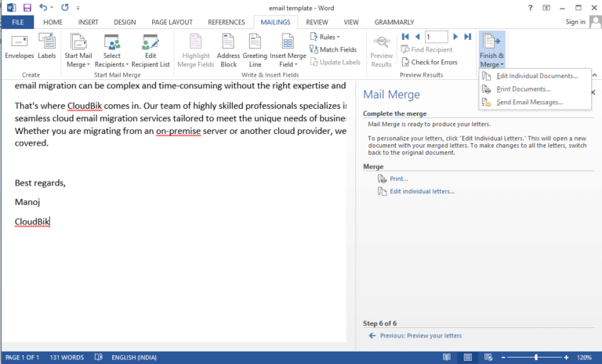Go back to Previous: Preview your letters
The image size is (602, 364).
pyautogui.click(x=420, y=336)
